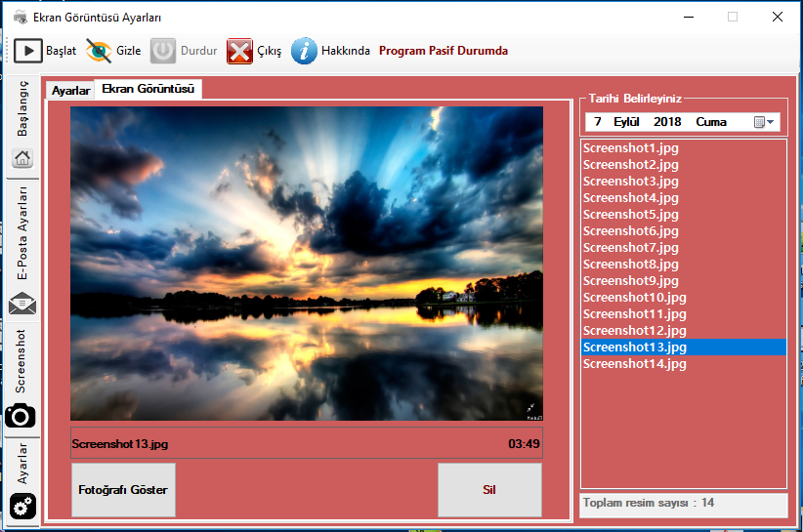Screen dimensions: 803x532
Task: Select Screenshot14.jpg in the list
Action: [684, 364]
